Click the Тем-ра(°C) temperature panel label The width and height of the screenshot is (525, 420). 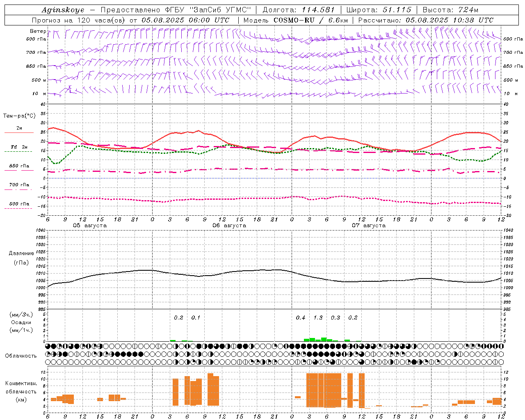(19, 116)
